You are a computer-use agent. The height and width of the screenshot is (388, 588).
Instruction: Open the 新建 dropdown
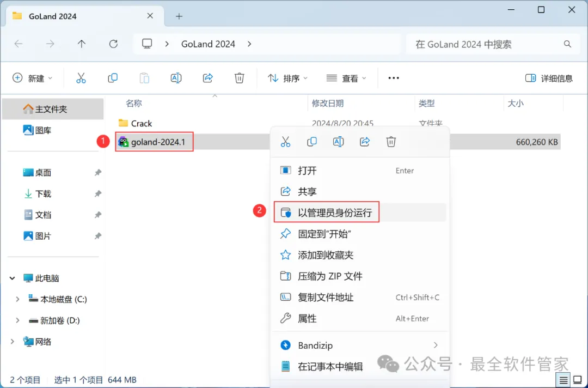[32, 78]
